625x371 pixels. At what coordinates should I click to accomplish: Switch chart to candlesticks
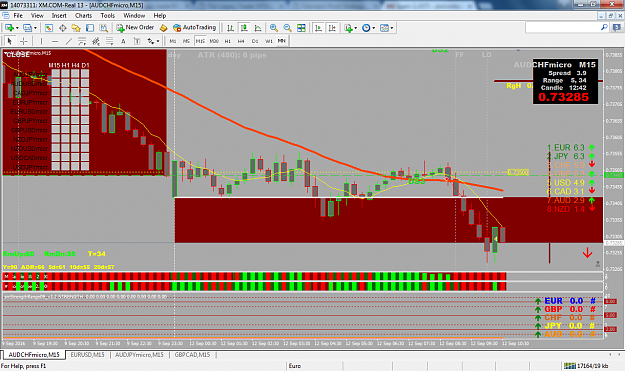click(x=244, y=28)
